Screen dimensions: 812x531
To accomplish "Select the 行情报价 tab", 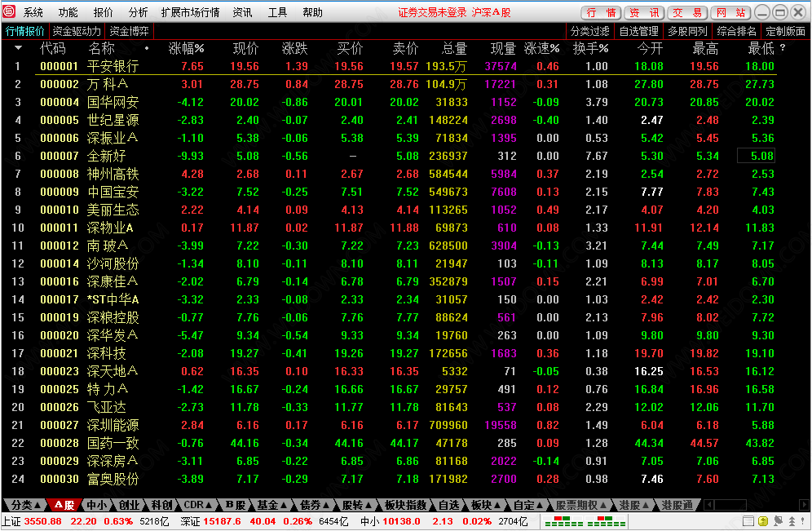I will tap(25, 31).
